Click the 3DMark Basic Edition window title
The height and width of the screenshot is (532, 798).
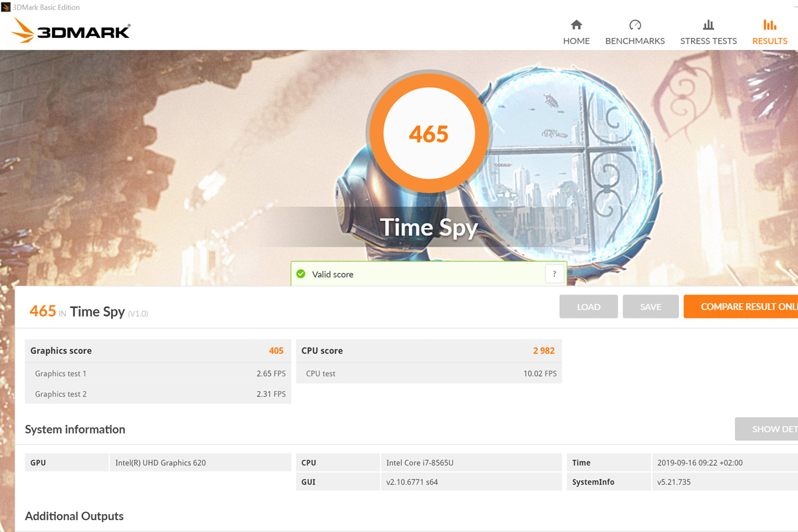pyautogui.click(x=47, y=7)
